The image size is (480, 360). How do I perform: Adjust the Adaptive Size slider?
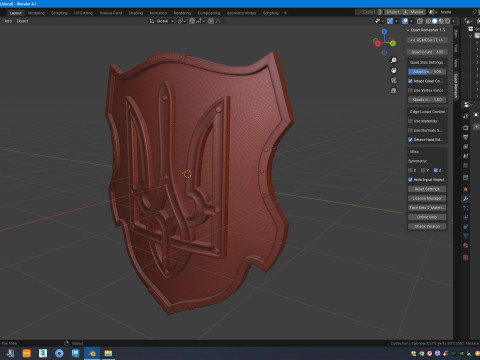point(427,72)
